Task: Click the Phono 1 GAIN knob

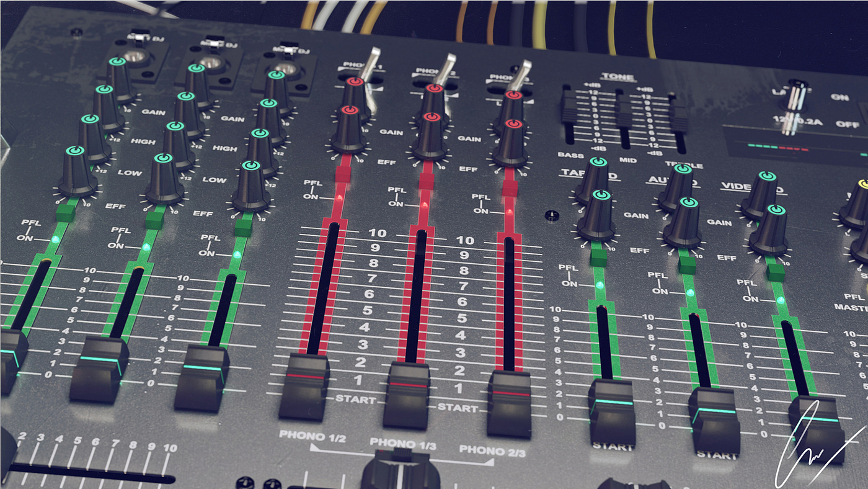Action: pos(356,98)
